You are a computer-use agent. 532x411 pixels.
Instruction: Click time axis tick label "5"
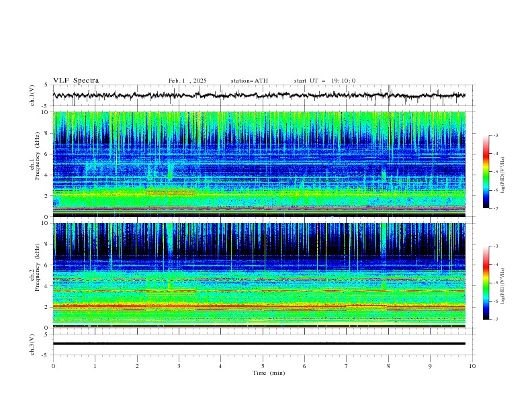coord(263,366)
